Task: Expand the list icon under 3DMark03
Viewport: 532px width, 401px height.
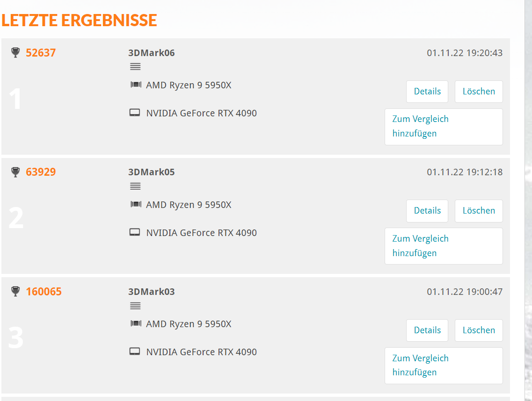Action: (135, 306)
